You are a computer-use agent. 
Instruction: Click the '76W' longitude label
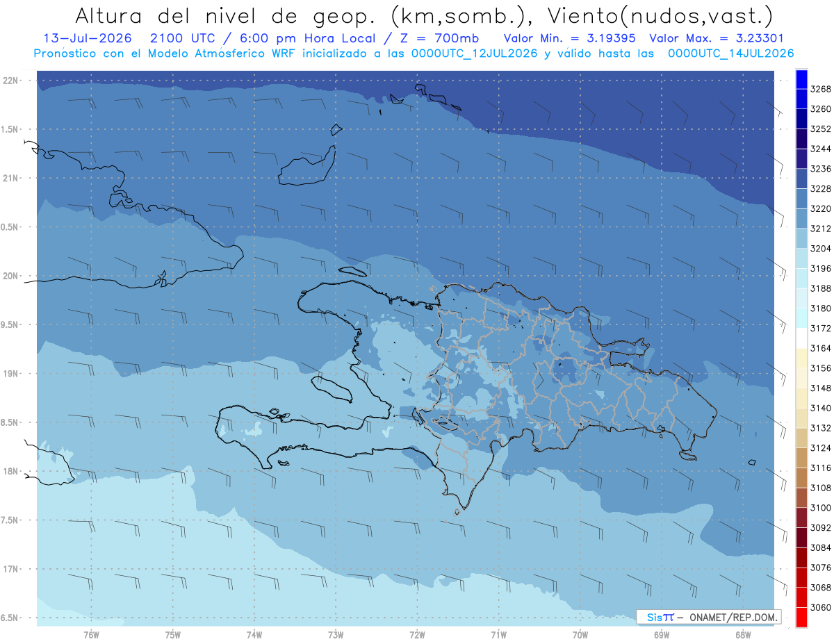coord(91,634)
